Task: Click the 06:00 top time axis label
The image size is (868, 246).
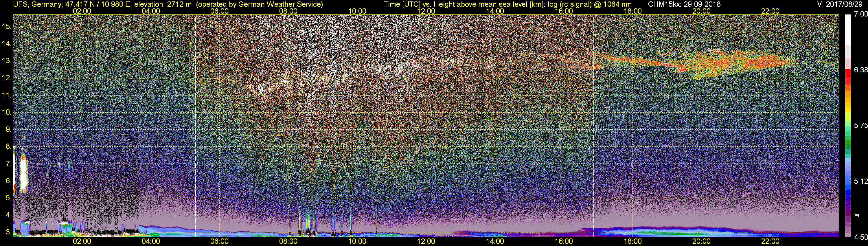Action: [x=219, y=11]
